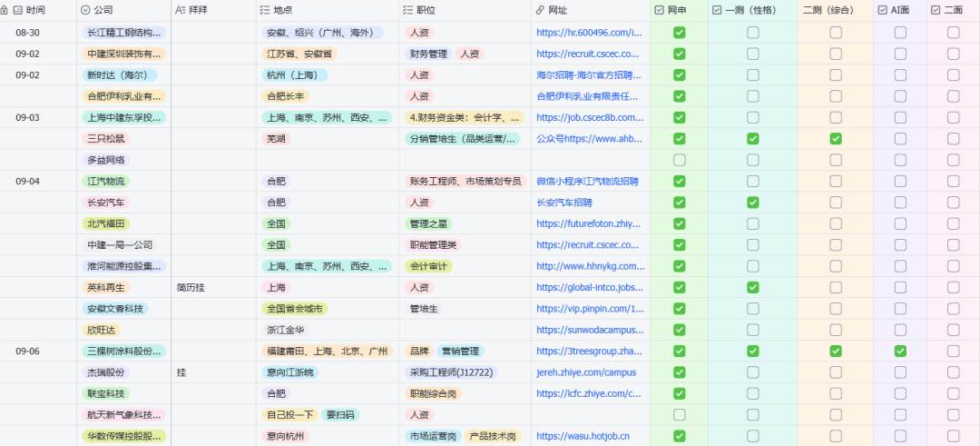
Task: Open the sunwodacampus link
Action: pyautogui.click(x=590, y=331)
